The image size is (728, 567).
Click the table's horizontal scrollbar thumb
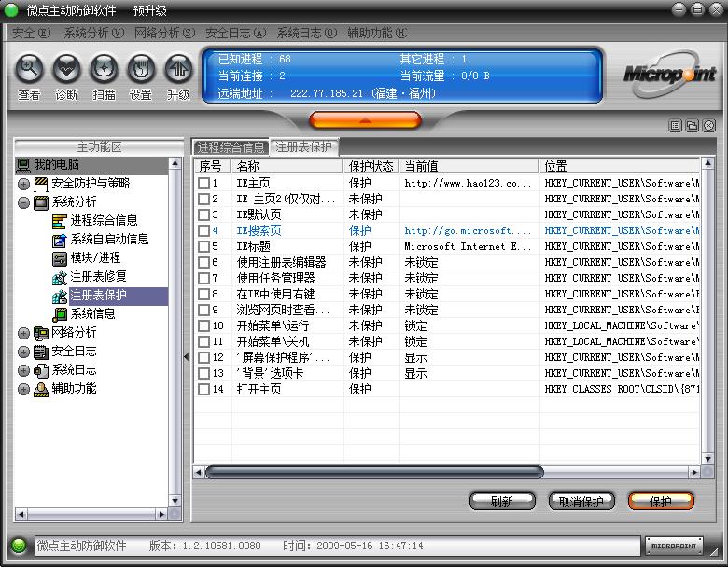tap(374, 473)
